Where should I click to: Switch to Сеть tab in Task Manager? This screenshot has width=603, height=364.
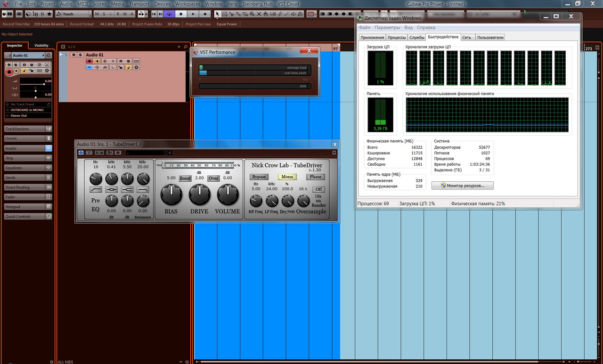(466, 37)
